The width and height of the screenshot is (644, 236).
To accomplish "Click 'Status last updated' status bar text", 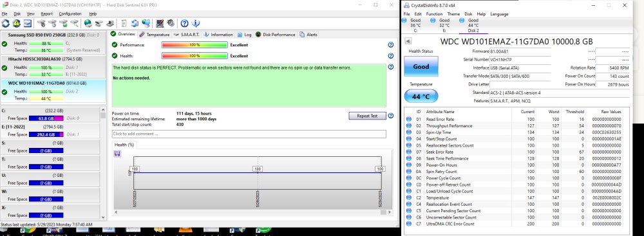I will [x=46, y=224].
